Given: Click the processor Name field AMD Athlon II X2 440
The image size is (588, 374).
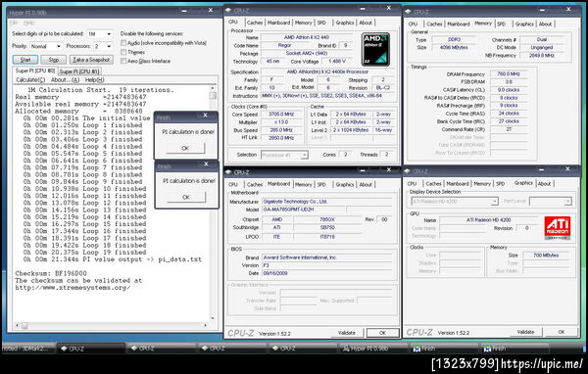Looking at the screenshot, I should (307, 37).
